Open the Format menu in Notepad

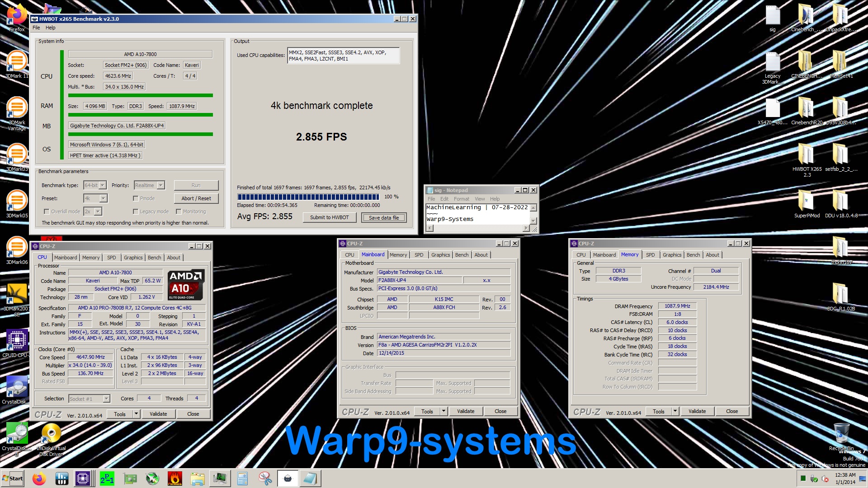[x=462, y=199]
